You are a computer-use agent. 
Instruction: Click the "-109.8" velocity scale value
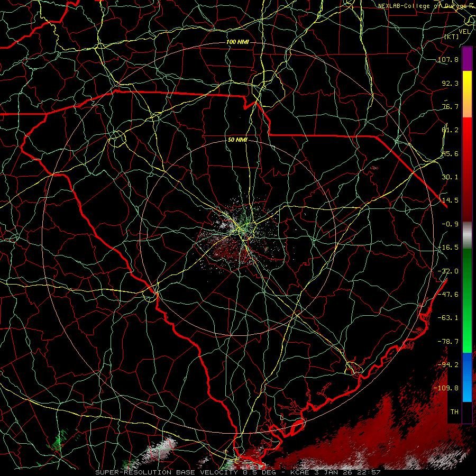click(x=446, y=388)
